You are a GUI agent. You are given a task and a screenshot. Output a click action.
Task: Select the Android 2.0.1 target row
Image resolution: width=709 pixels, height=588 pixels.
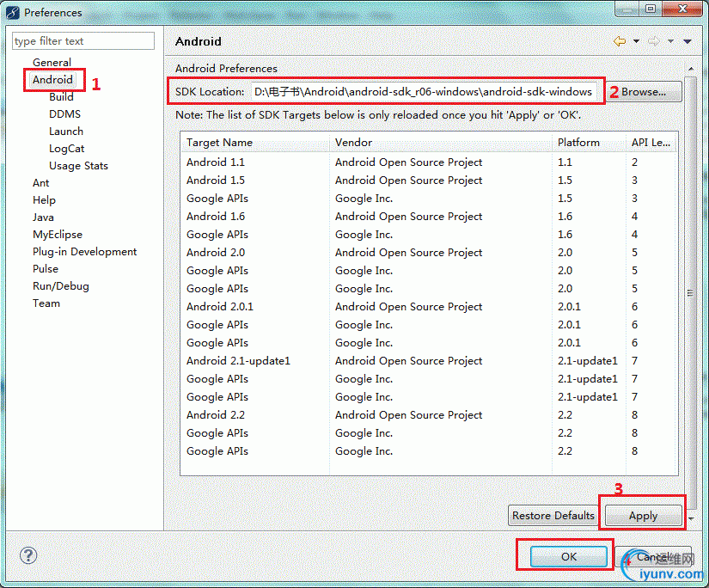(429, 307)
